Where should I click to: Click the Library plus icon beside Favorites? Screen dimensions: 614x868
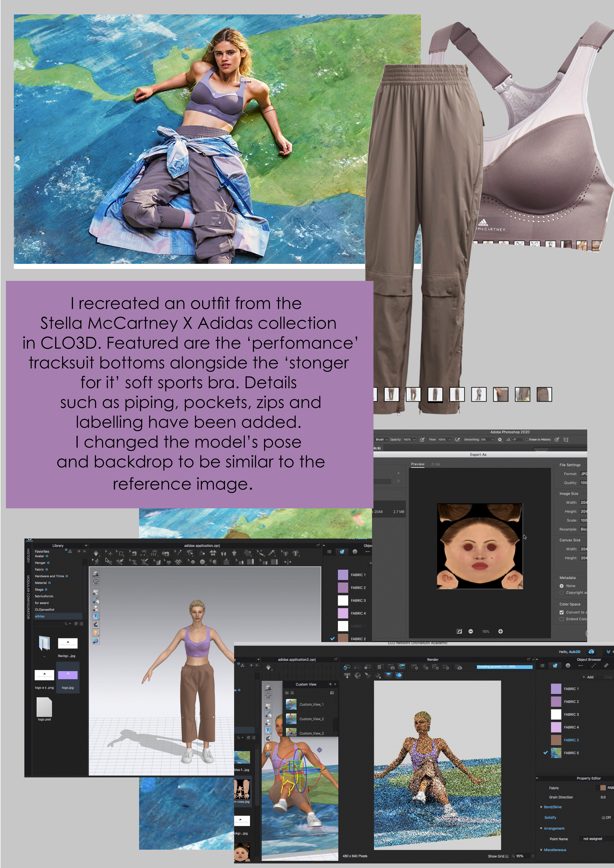coord(79,551)
